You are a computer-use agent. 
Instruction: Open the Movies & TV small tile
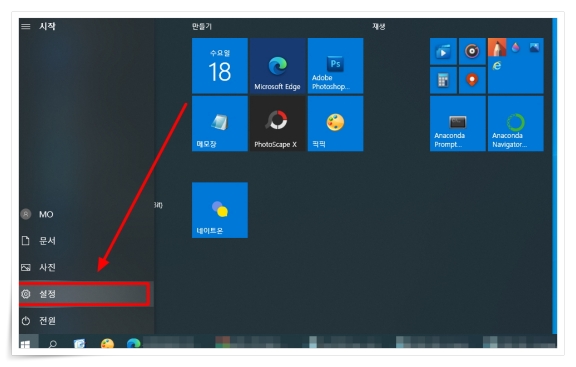click(x=443, y=51)
